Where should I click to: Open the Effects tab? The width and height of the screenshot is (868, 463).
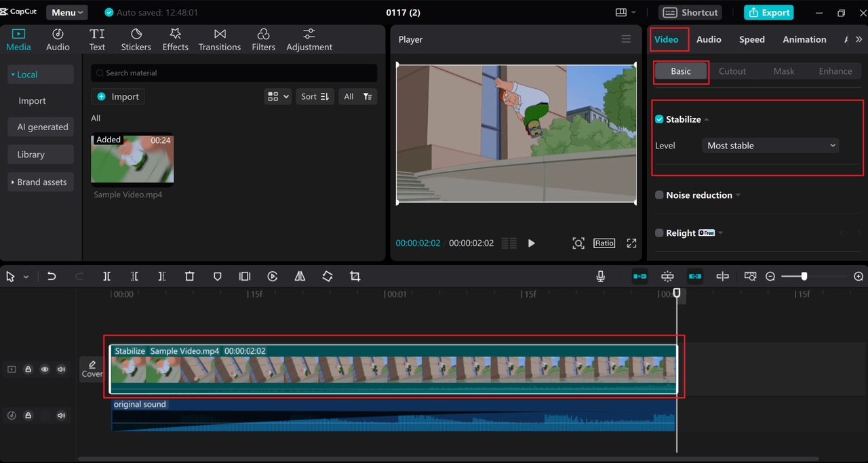[175, 40]
